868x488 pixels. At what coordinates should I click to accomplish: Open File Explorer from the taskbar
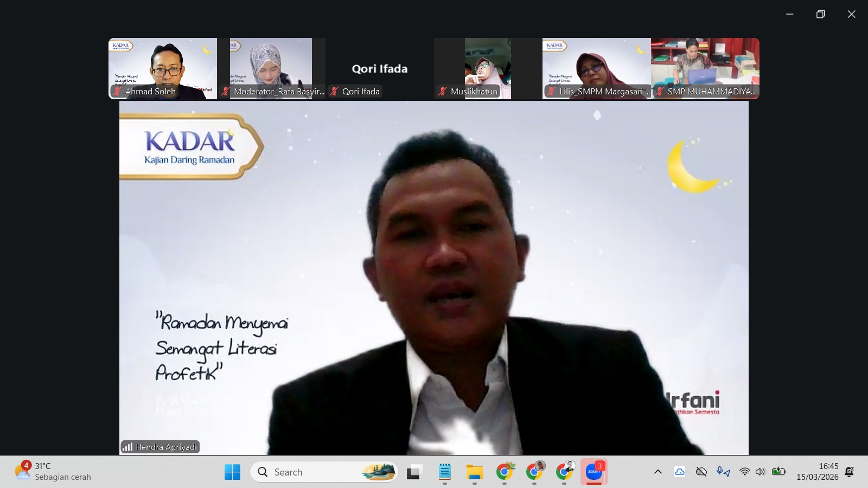[474, 472]
